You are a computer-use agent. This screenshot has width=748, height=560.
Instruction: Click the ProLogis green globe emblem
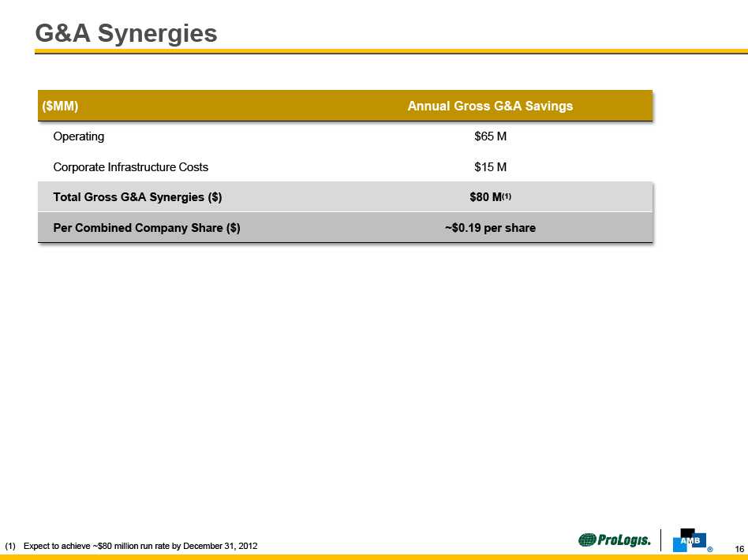click(589, 540)
